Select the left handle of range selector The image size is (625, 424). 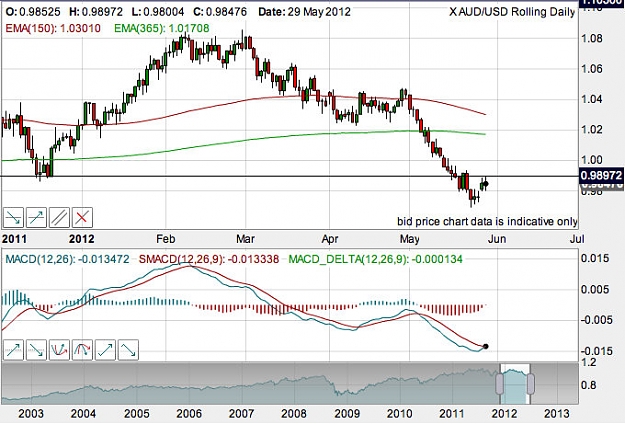[499, 384]
